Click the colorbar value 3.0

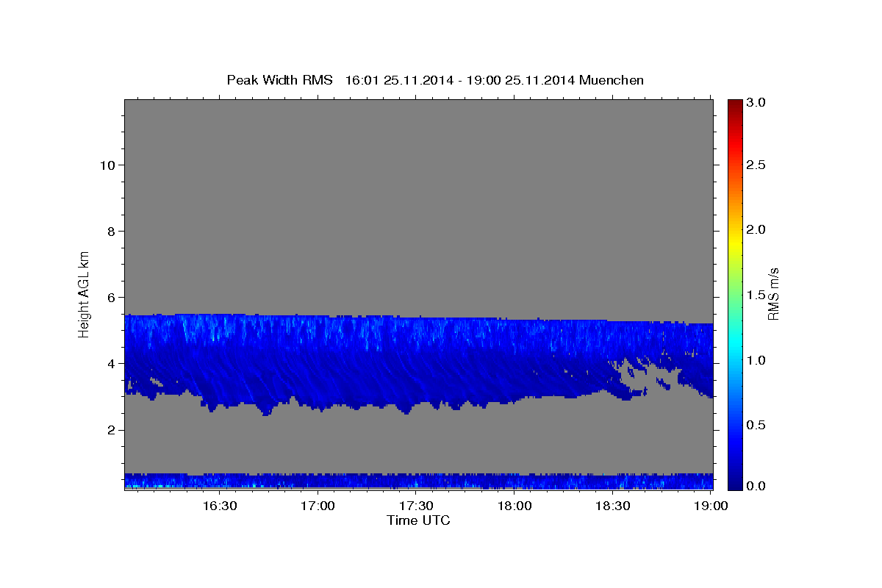[757, 103]
